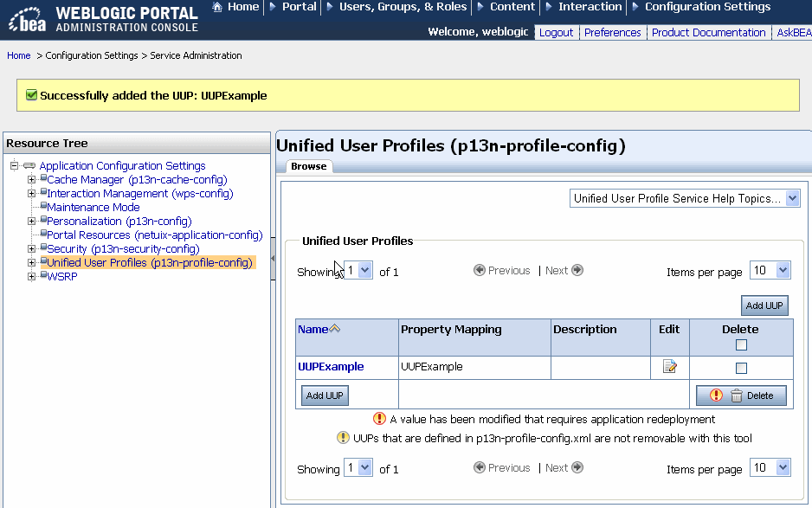The height and width of the screenshot is (508, 812).
Task: Click the Delete button with trash icon
Action: click(x=741, y=395)
